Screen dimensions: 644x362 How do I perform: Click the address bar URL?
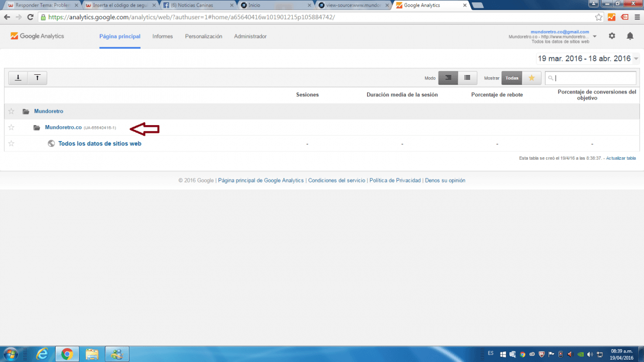click(x=191, y=17)
